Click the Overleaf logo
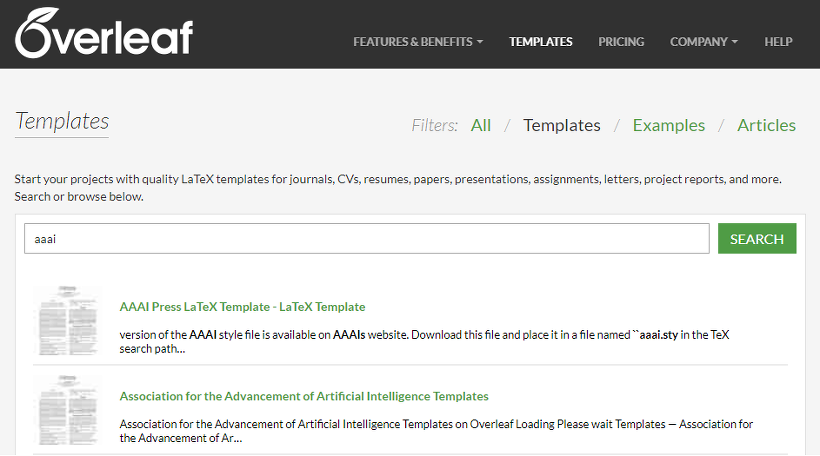This screenshot has width=820, height=456. (104, 33)
